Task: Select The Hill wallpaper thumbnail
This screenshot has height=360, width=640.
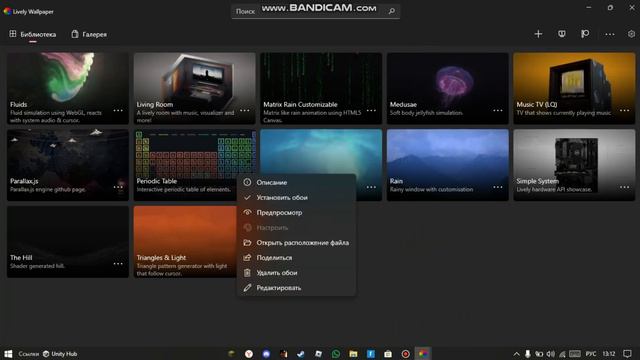Action: (68, 242)
